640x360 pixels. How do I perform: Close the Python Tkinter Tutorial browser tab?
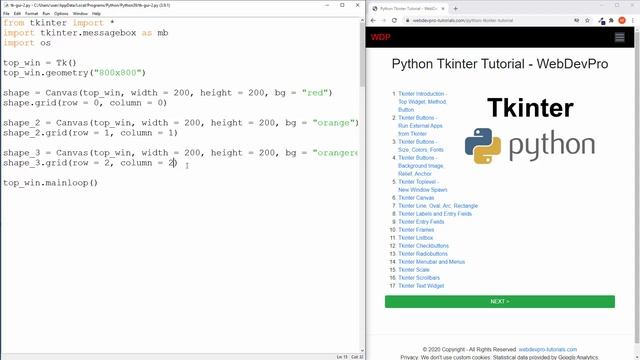click(443, 9)
